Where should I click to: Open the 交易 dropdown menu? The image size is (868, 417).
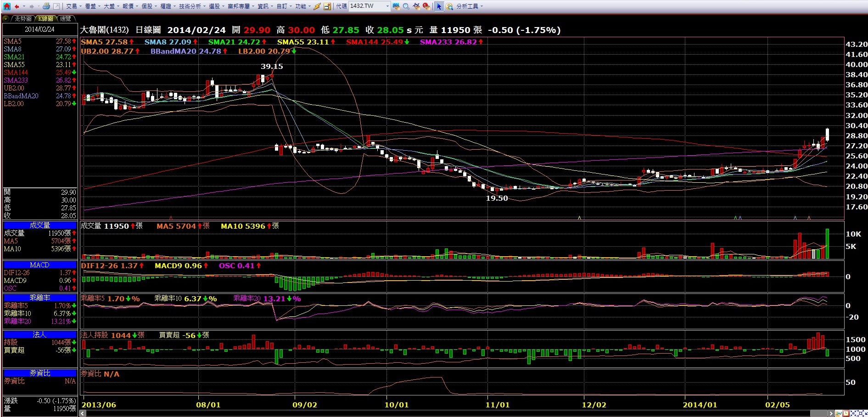(73, 6)
